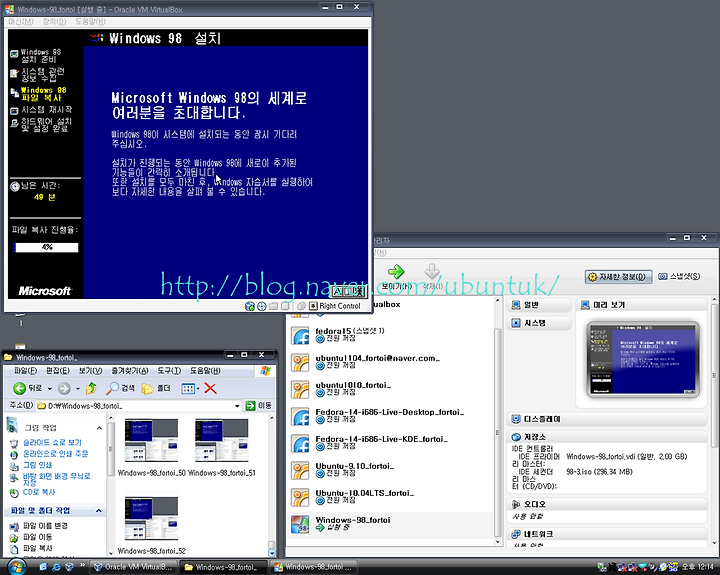This screenshot has width=720, height=575.
Task: Click the Internet Explorer quick launch icon
Action: (56, 567)
